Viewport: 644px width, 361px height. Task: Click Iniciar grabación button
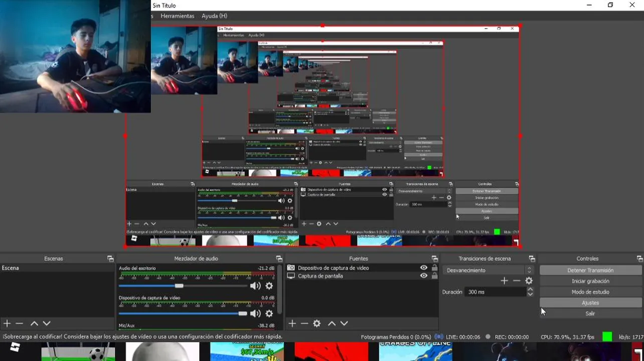point(590,281)
